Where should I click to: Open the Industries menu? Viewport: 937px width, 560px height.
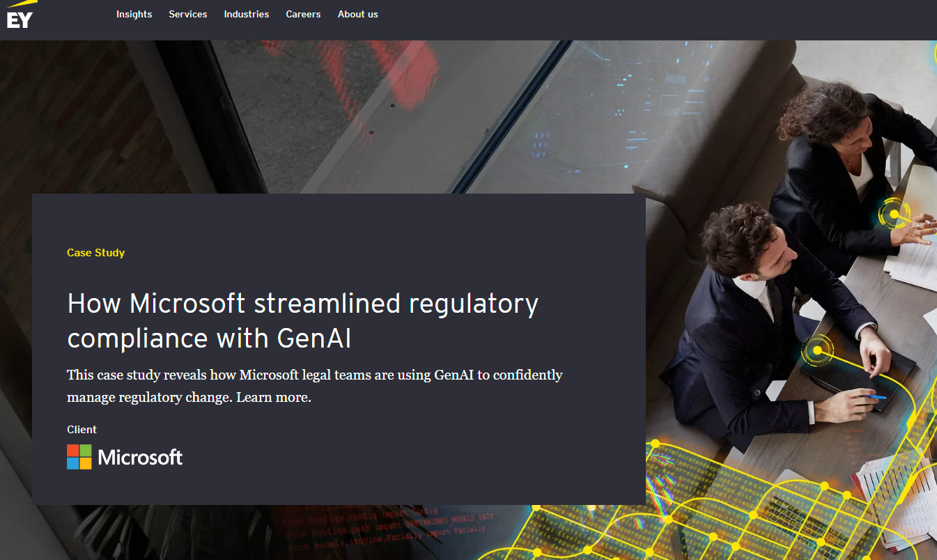tap(246, 14)
